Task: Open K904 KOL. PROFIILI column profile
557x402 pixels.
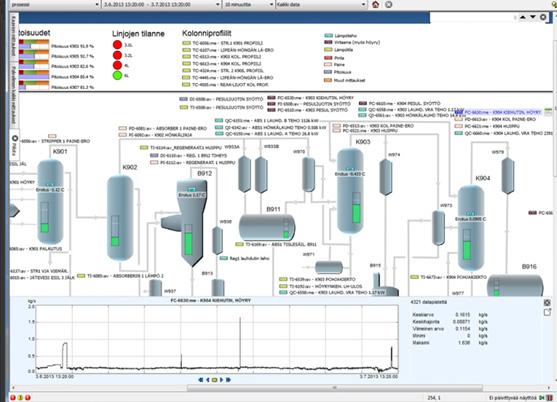Action: point(222,64)
